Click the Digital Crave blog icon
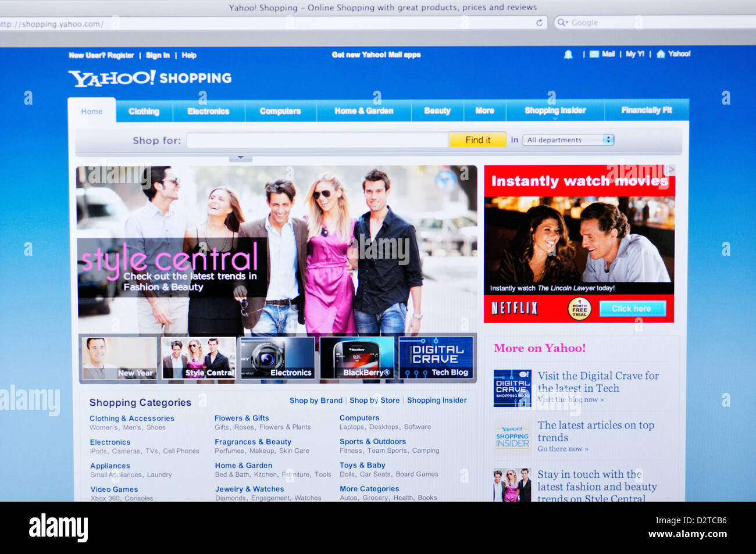 pos(512,388)
